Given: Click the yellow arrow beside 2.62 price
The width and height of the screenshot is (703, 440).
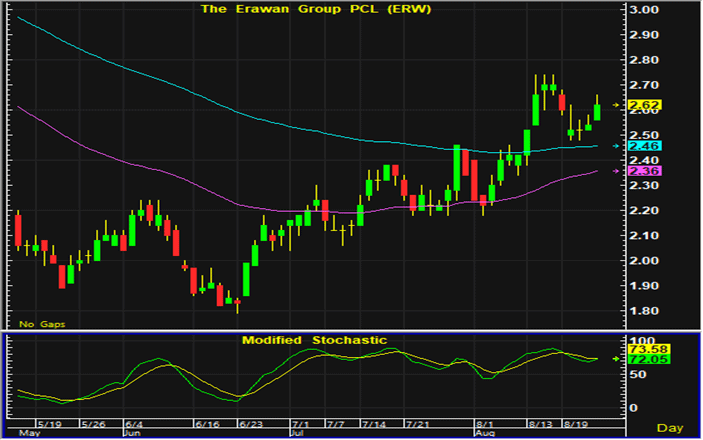Looking at the screenshot, I should pos(616,105).
